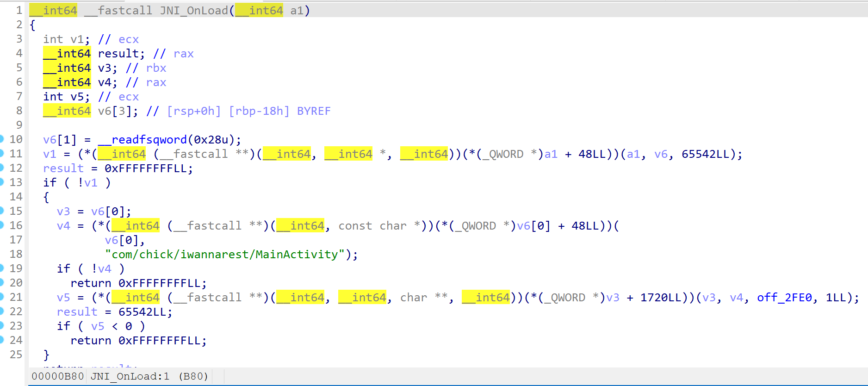Click the breakpoint dot on line 19
Viewport: 868px width, 386px height.
[2, 268]
